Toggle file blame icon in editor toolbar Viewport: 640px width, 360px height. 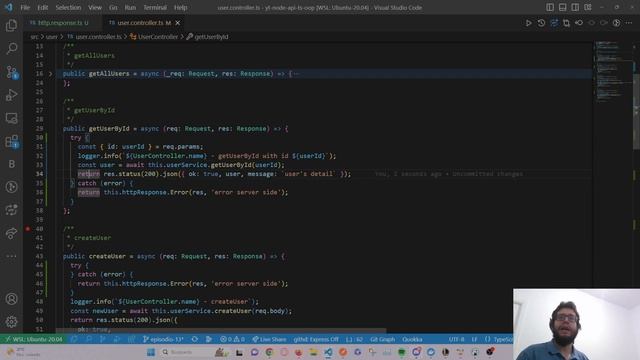point(616,23)
